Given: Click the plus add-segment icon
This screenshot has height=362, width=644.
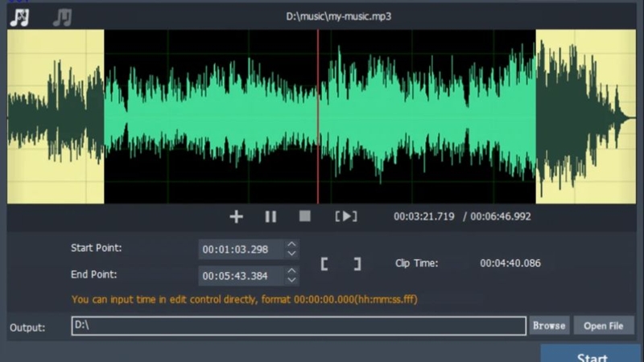Looking at the screenshot, I should click(236, 216).
